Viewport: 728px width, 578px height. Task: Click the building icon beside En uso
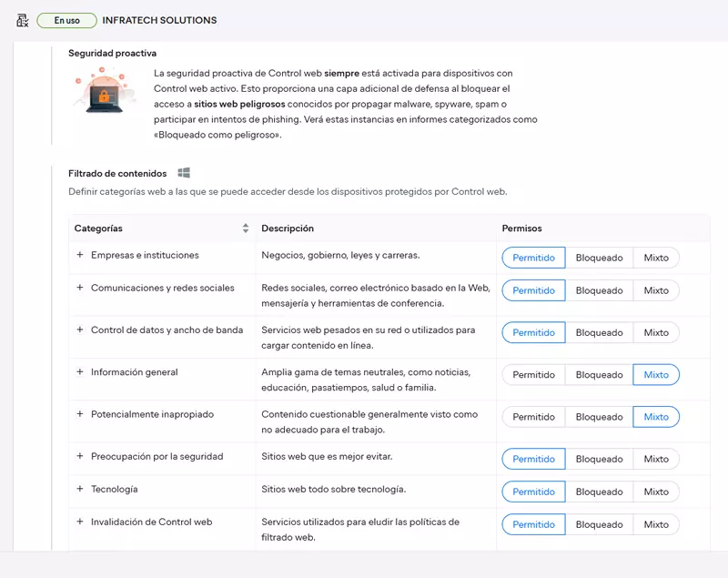(x=23, y=20)
